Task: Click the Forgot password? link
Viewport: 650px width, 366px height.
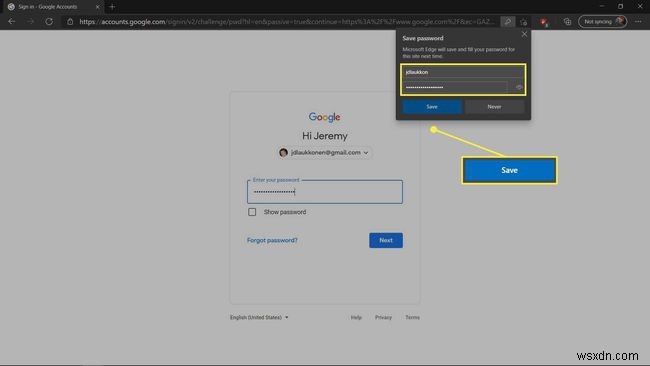Action: pyautogui.click(x=272, y=240)
